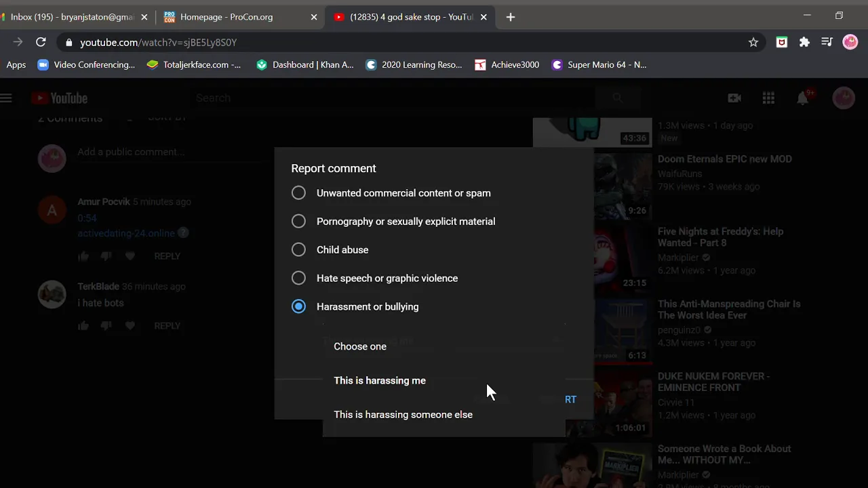Open the 43:36 video thumbnail
The height and width of the screenshot is (488, 868).
point(592,132)
